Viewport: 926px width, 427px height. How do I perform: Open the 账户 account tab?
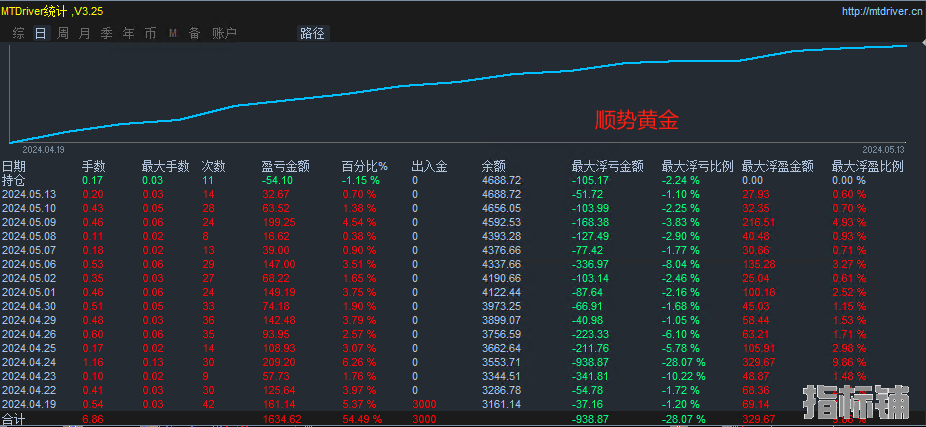[224, 33]
